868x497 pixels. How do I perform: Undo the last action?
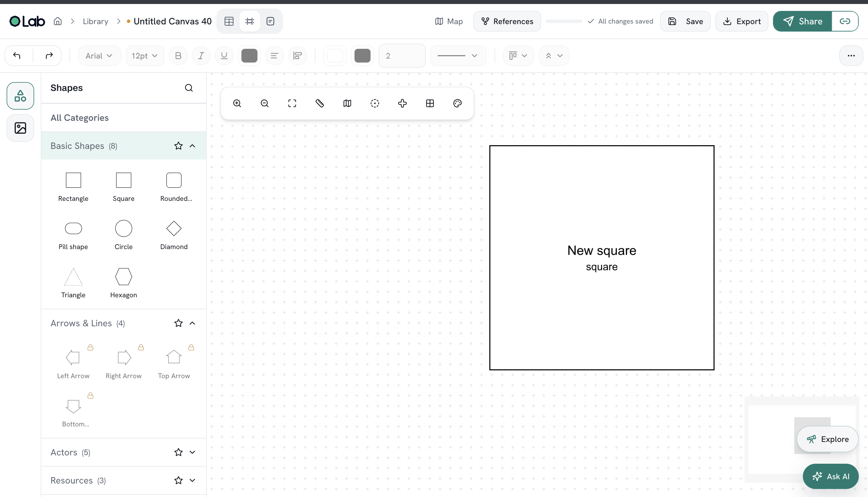pos(17,55)
